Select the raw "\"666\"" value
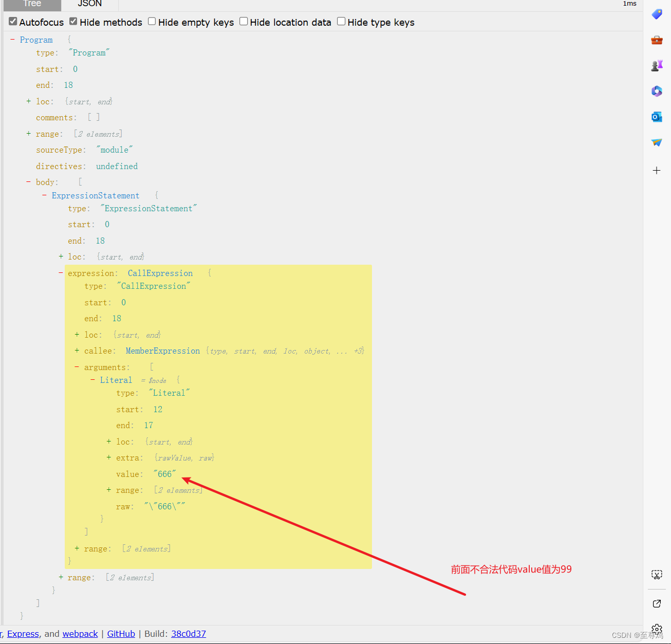Image resolution: width=671 pixels, height=644 pixels. pyautogui.click(x=164, y=506)
